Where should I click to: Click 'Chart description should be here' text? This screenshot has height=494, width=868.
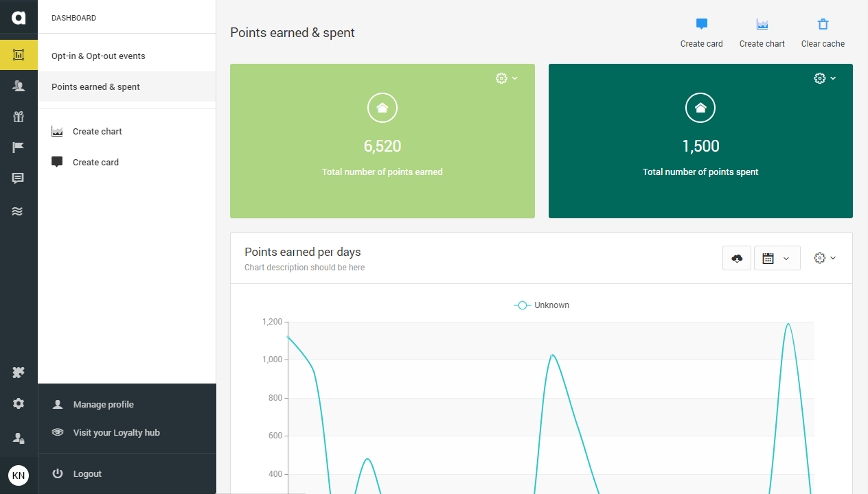(304, 268)
